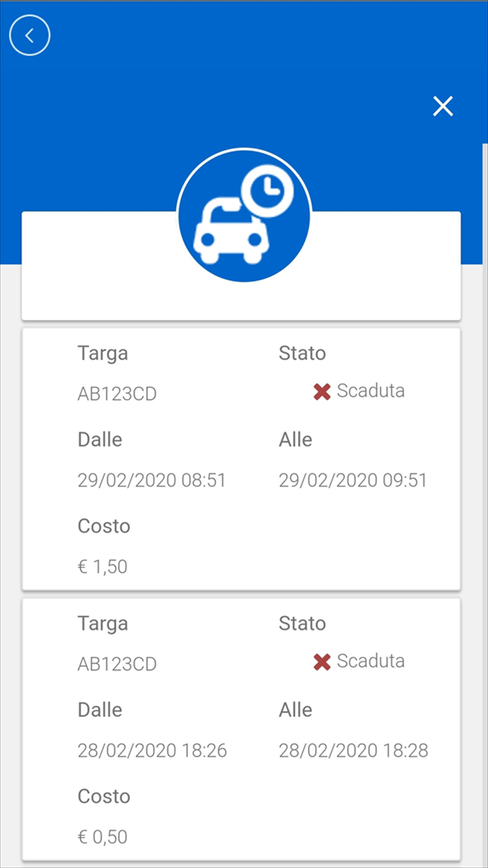Image resolution: width=488 pixels, height=868 pixels.
Task: Tap the circled back arrow
Action: (x=30, y=35)
